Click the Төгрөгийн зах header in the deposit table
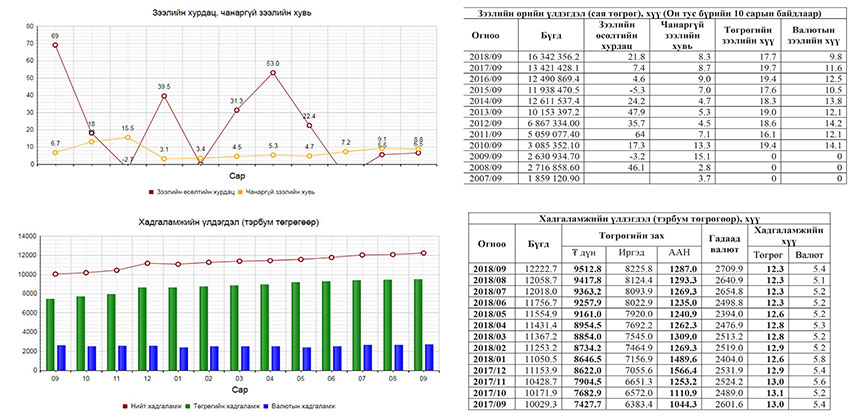Viewport: 850px width, 419px height. (628, 234)
